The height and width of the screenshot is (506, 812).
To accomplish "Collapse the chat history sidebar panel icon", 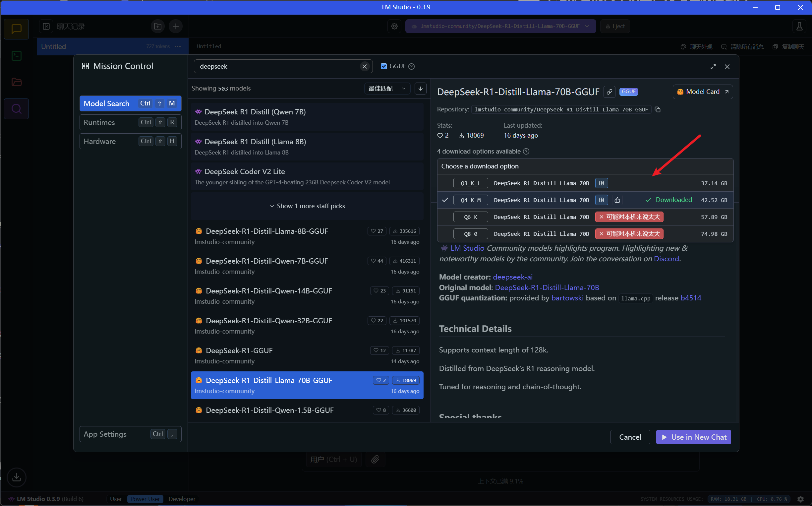I will click(46, 27).
